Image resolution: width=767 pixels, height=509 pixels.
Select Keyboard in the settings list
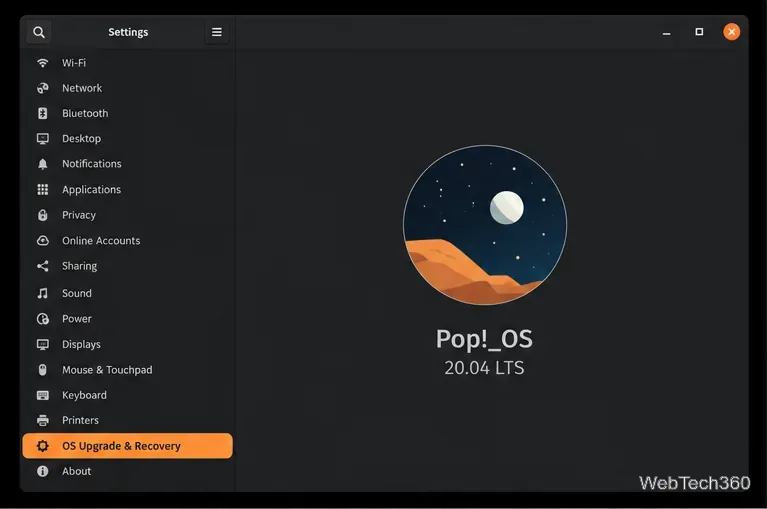(x=127, y=395)
